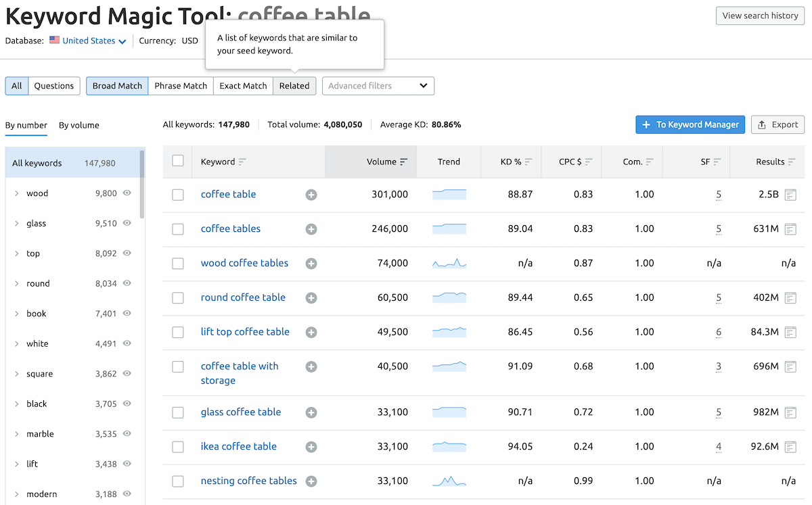Open the 'nesting coffee tables' keyword link
The width and height of the screenshot is (812, 505).
pos(249,481)
